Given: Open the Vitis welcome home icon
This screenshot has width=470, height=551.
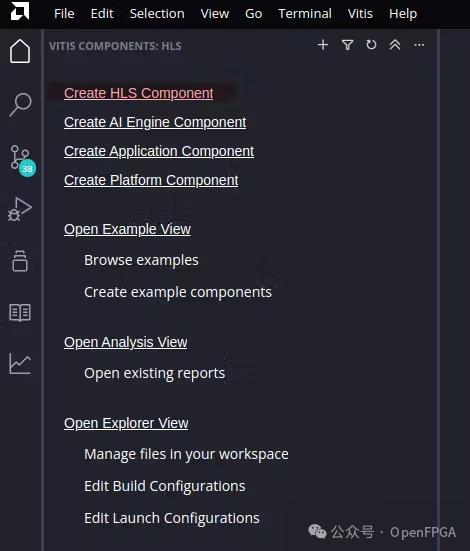Looking at the screenshot, I should [x=20, y=51].
